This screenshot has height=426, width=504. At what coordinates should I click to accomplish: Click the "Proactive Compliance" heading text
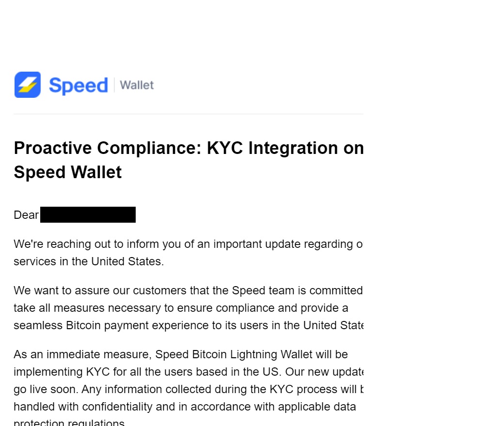click(107, 148)
